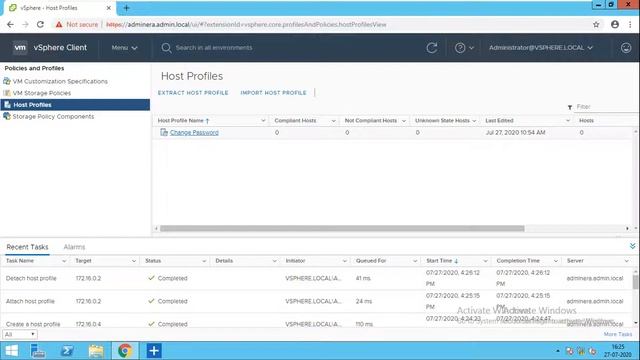Screen dimensions: 640x360
Task: Open the Not Compliant Hosts column dropdown
Action: point(404,121)
